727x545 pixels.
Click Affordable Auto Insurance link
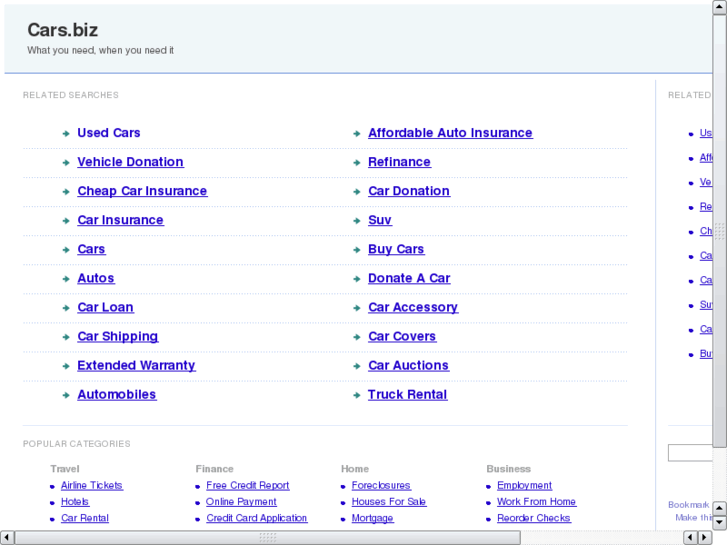coord(450,133)
